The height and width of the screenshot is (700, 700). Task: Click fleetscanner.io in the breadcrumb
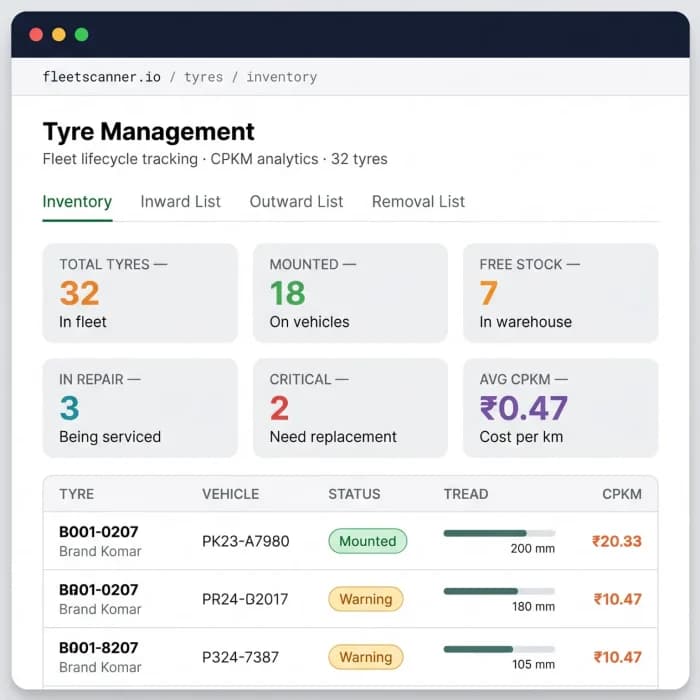pos(102,77)
